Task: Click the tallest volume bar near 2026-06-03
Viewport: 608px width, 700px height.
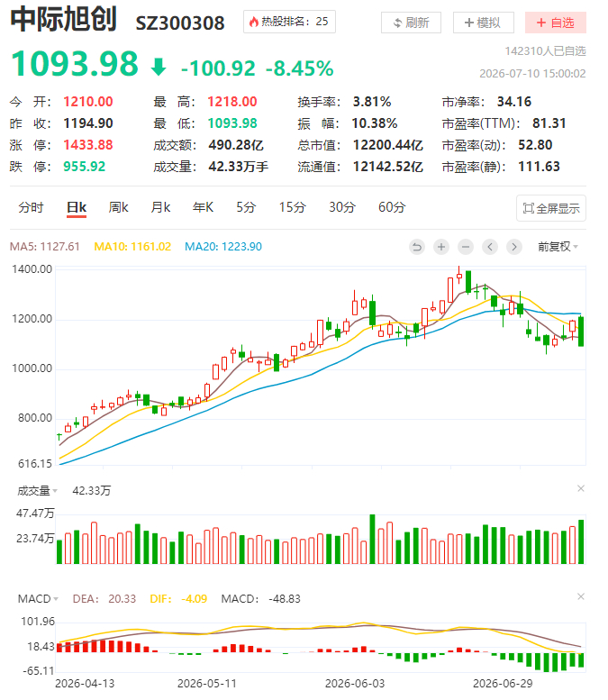Action: (x=372, y=539)
